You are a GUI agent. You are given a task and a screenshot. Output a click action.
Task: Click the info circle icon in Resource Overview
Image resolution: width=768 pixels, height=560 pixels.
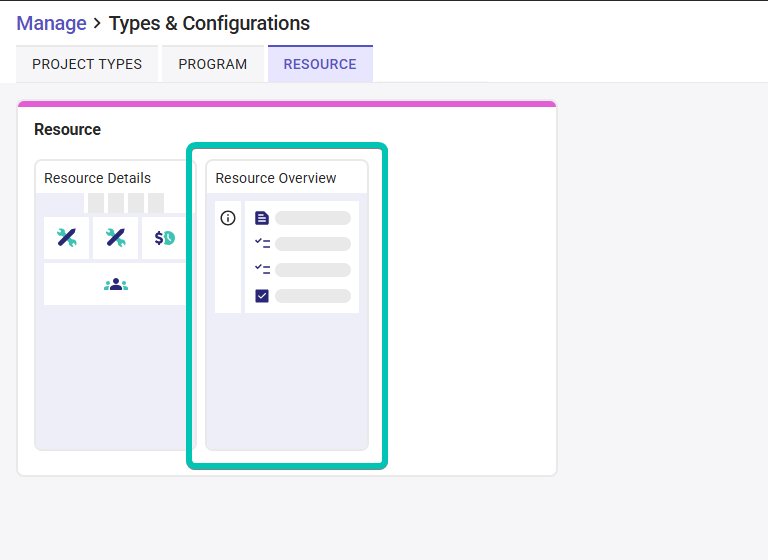pos(228,218)
